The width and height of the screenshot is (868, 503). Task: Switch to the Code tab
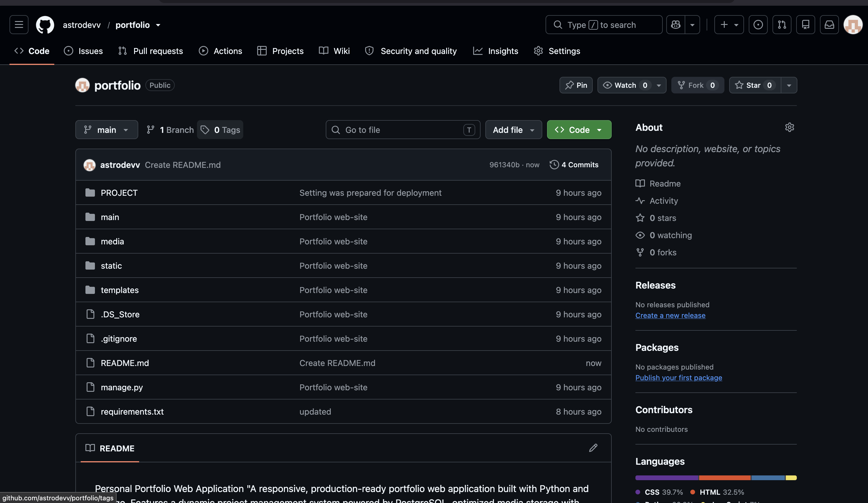tap(32, 51)
